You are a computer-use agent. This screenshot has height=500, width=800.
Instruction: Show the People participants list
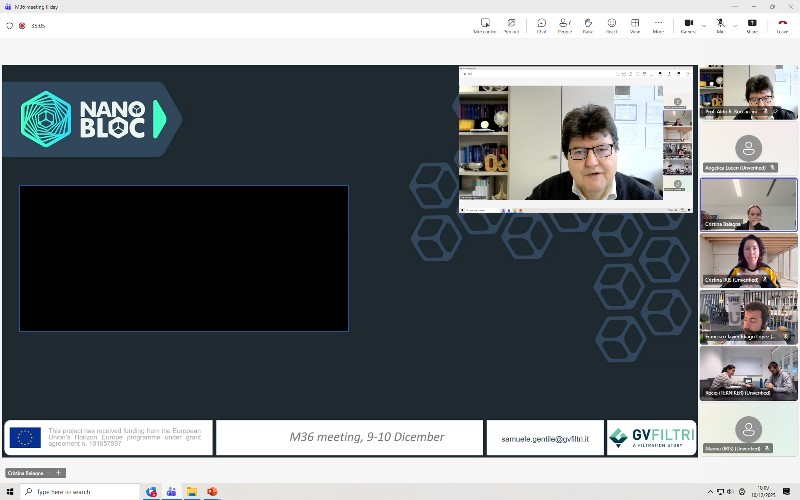pyautogui.click(x=565, y=25)
